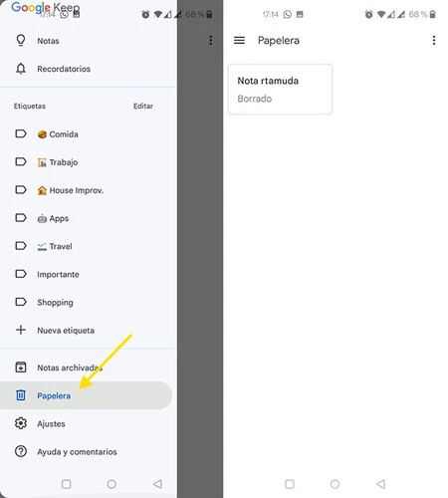
Task: Click alarm icon in right status bar
Action: click(368, 14)
